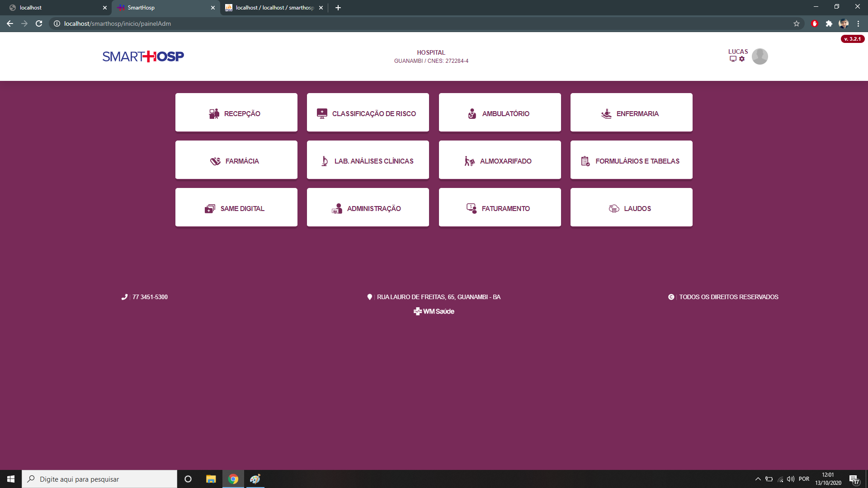Open Lab. Análises Clínicas flask icon
Screen dimensions: 868x488
pos(324,160)
